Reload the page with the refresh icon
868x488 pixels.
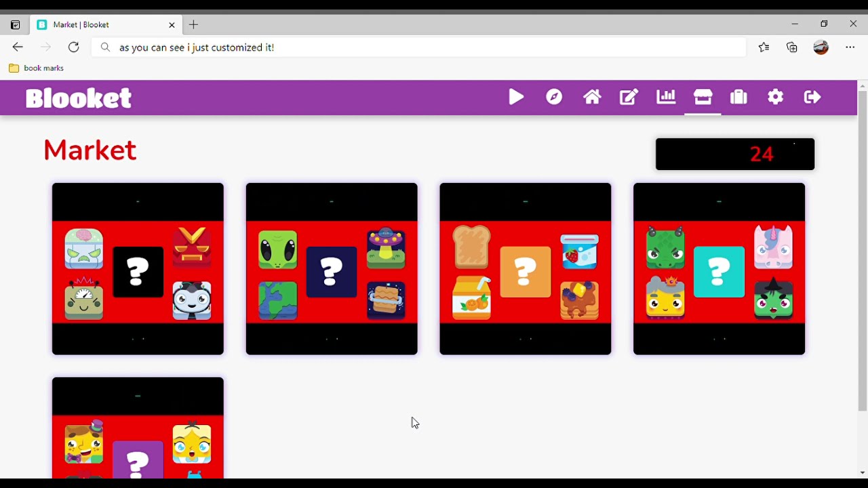(x=73, y=47)
